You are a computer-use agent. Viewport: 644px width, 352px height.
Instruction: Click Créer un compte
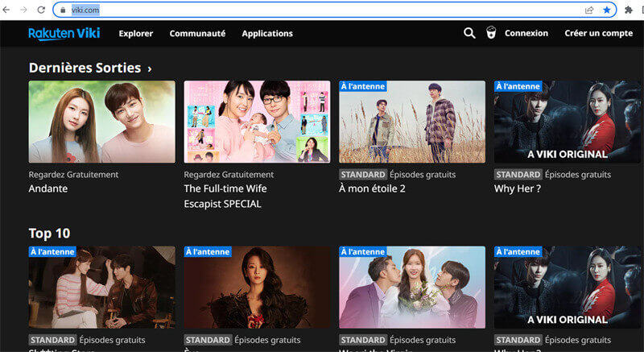point(598,33)
